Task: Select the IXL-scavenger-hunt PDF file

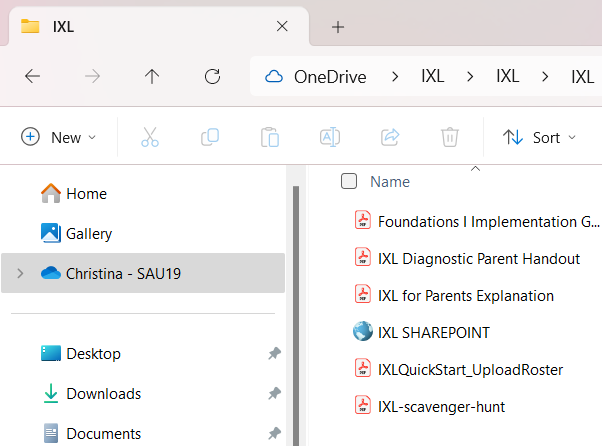Action: pos(441,407)
